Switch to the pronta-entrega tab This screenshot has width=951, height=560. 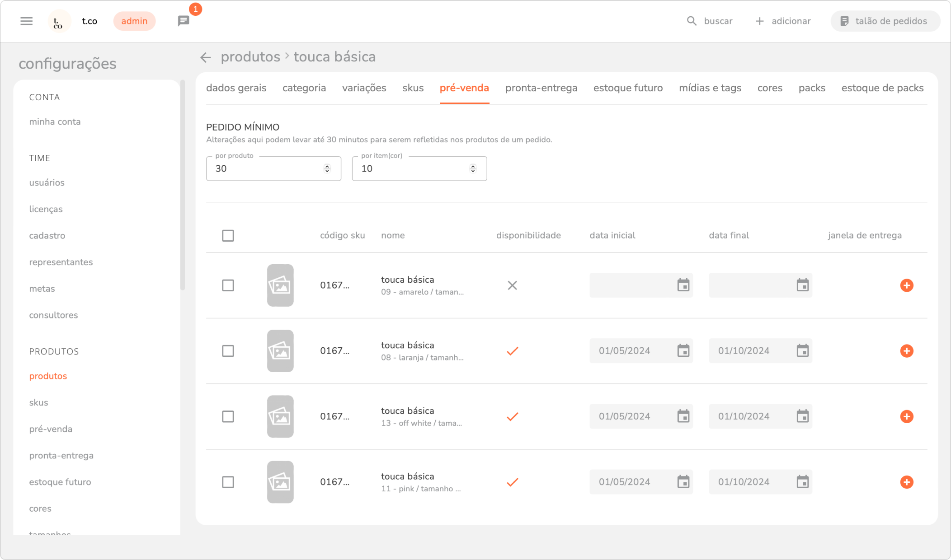pyautogui.click(x=541, y=88)
